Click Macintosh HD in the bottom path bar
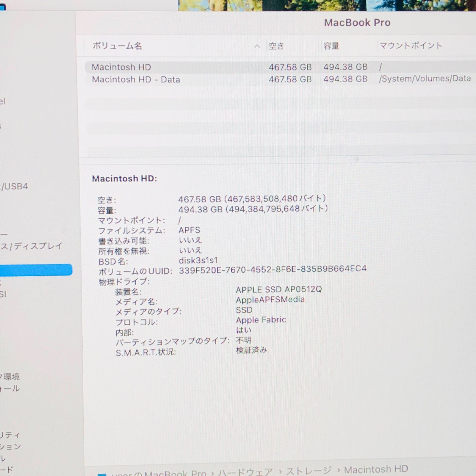Viewport: 476px width, 476px height. coord(376,469)
